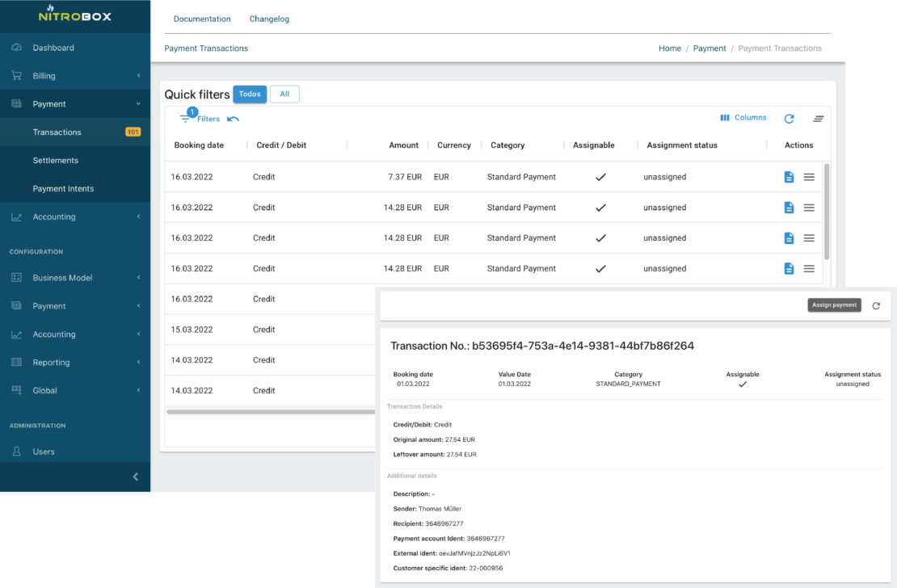Screen dimensions: 897x588
Task: Open the Dashboard icon in sidebar
Action: pyautogui.click(x=17, y=48)
